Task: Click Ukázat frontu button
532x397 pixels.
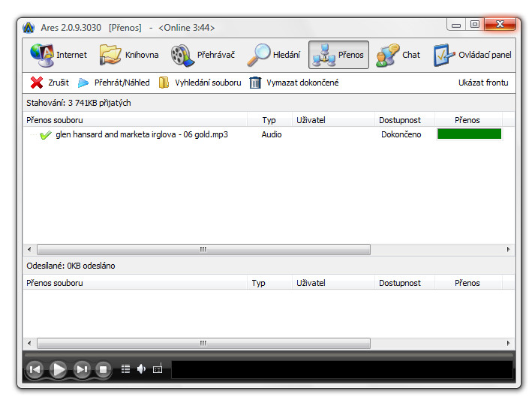Action: [483, 83]
